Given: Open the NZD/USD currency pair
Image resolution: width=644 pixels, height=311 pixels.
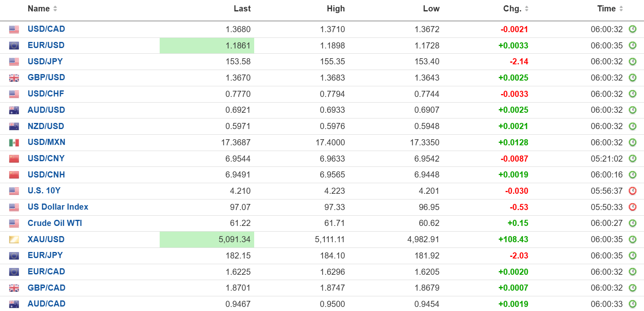Looking at the screenshot, I should [x=46, y=126].
